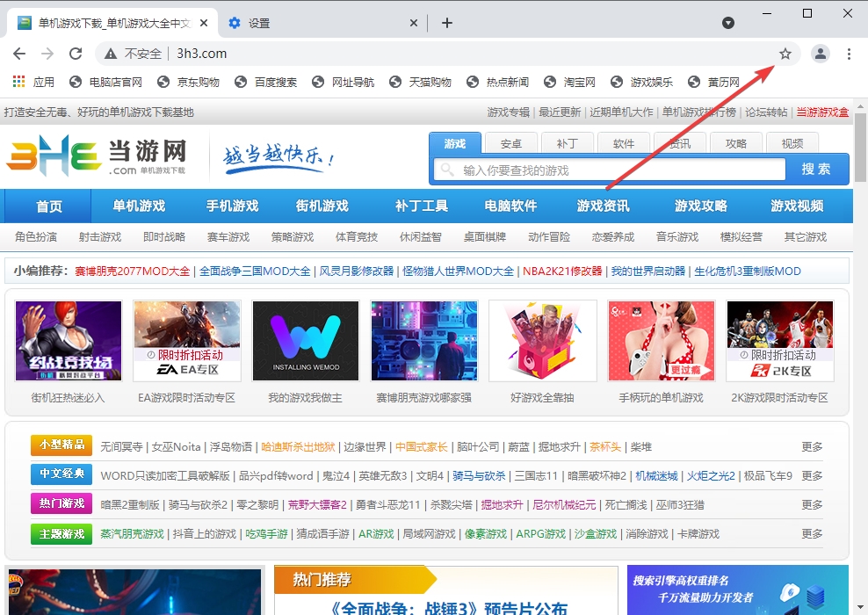
Task: Open 模拟经营 category link
Action: (x=741, y=237)
